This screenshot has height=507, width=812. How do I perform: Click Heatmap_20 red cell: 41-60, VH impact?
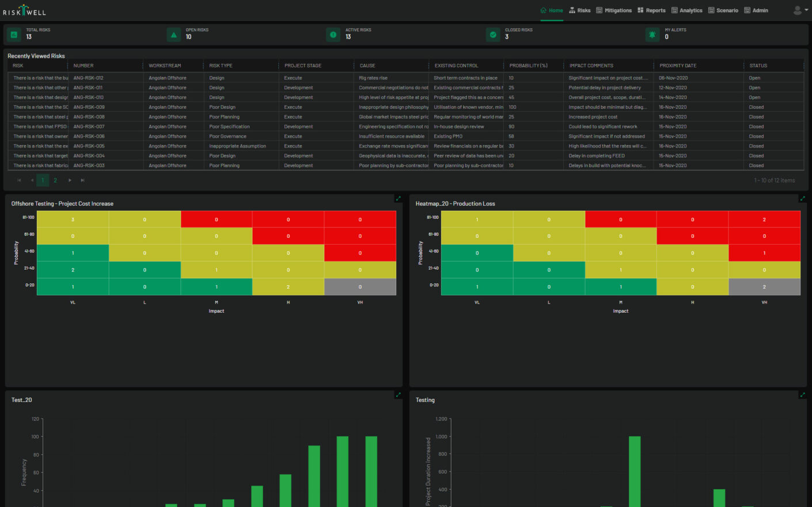[764, 253]
